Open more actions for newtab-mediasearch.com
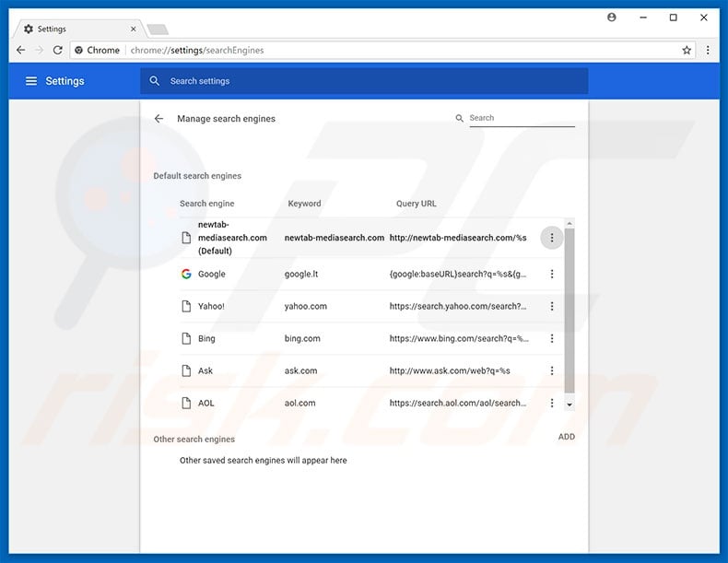728x563 pixels. click(x=552, y=238)
